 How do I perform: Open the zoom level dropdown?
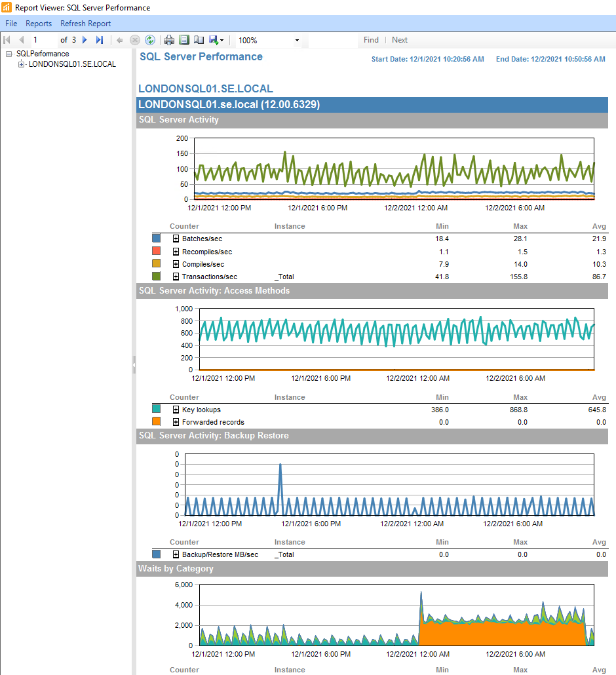(x=297, y=40)
